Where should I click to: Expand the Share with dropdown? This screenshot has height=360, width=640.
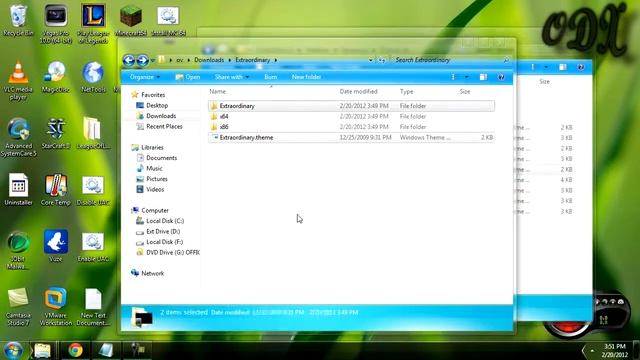(x=231, y=77)
